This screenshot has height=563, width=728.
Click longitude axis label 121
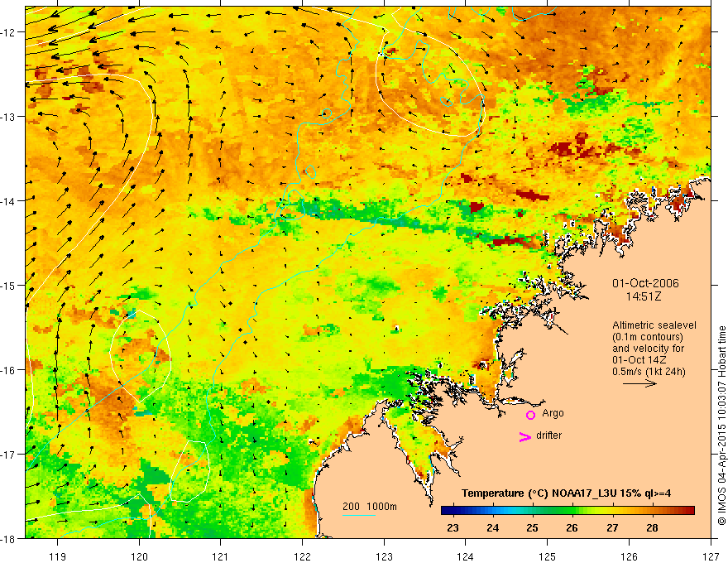221,556
